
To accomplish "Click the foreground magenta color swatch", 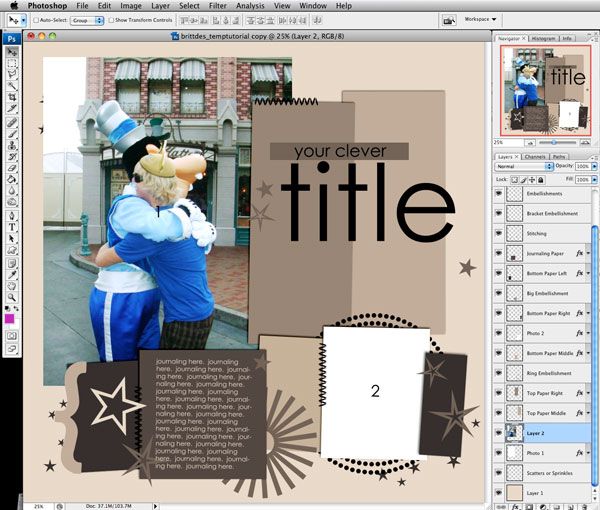I will [9, 318].
